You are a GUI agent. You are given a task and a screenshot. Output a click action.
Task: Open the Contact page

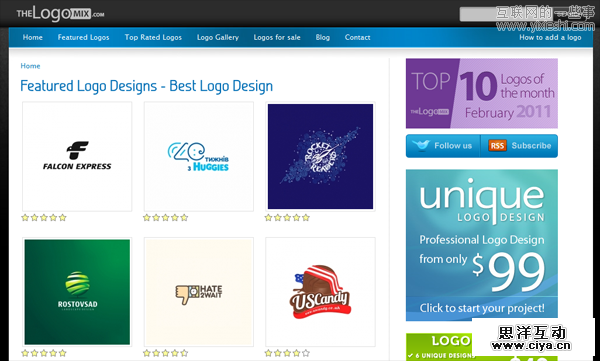(x=357, y=38)
